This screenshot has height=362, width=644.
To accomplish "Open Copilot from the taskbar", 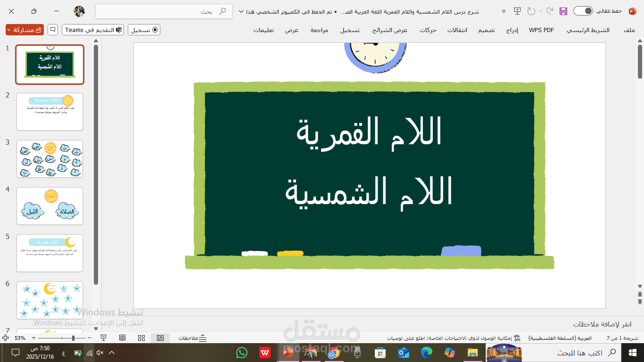I will tap(449, 353).
